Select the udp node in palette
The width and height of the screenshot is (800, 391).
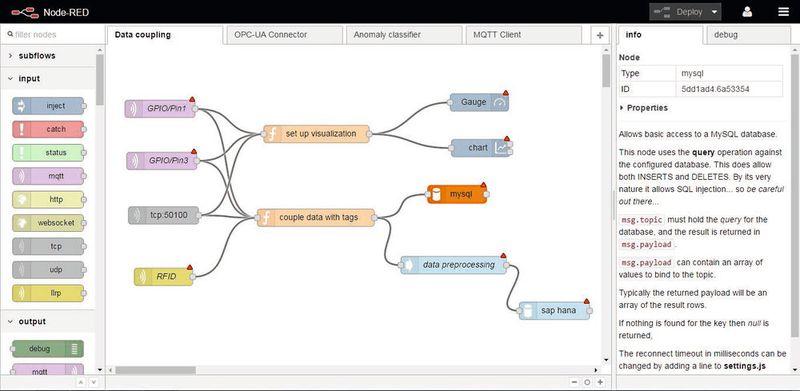click(48, 270)
